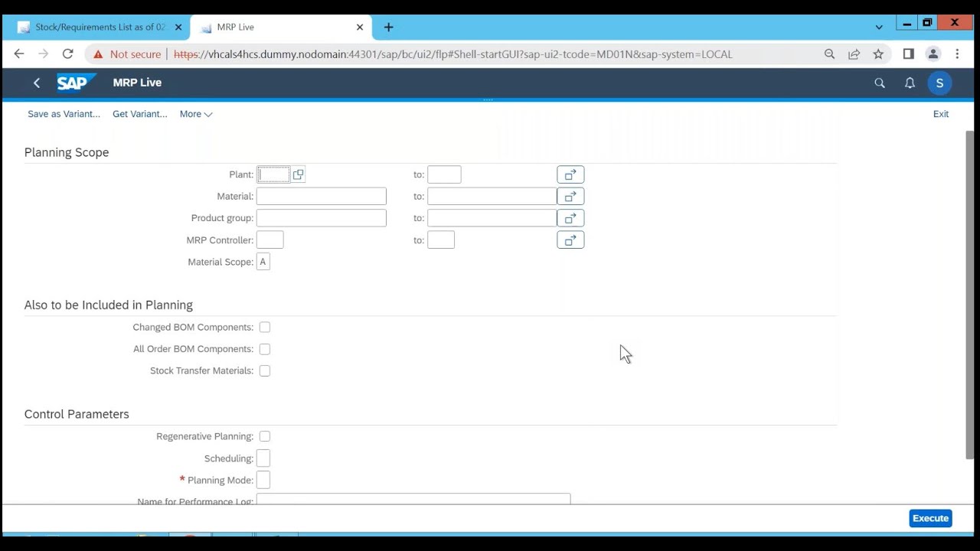Close the Stock/Requirements List tab
The height and width of the screenshot is (551, 980).
[x=178, y=27]
